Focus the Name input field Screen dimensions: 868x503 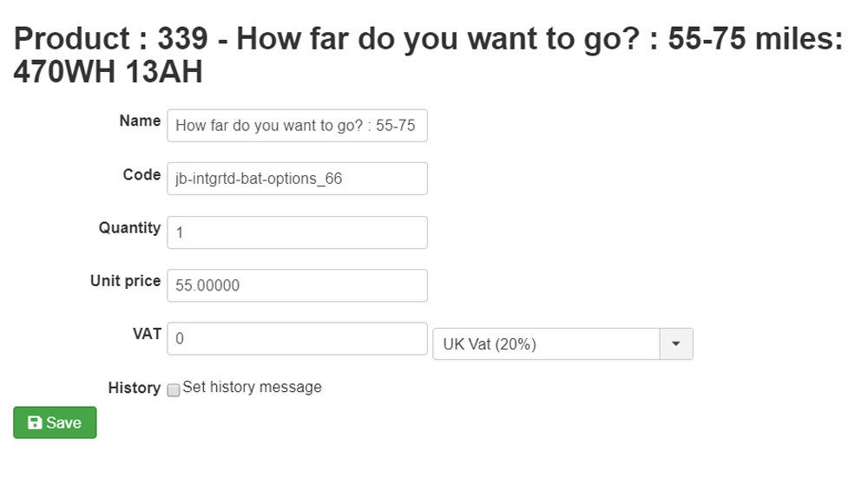point(297,125)
